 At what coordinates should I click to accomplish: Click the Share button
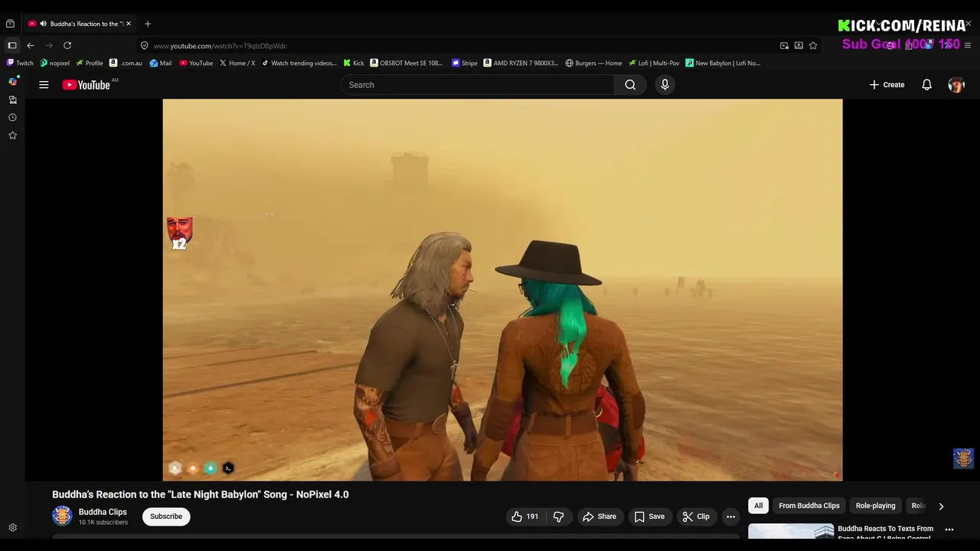point(599,517)
